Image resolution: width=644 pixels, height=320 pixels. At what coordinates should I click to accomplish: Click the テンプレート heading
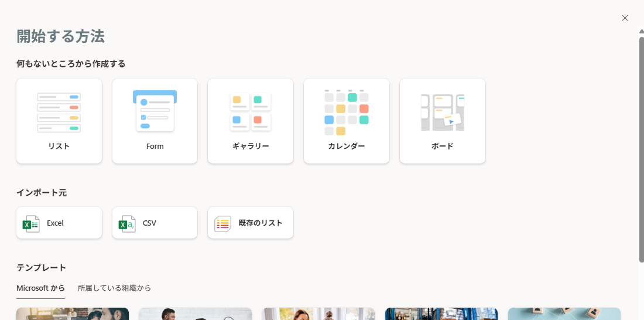click(x=41, y=268)
